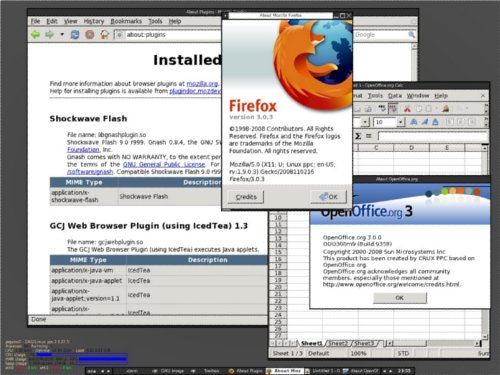500x375 pixels.
Task: Open the Firefox File menu
Action: coord(35,21)
